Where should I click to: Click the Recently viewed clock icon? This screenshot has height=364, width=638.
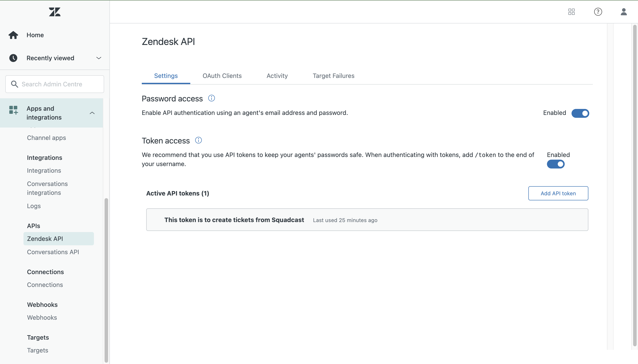pos(13,58)
